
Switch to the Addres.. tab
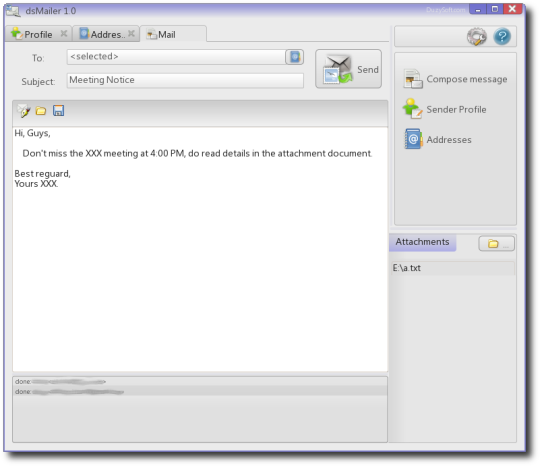(x=106, y=34)
